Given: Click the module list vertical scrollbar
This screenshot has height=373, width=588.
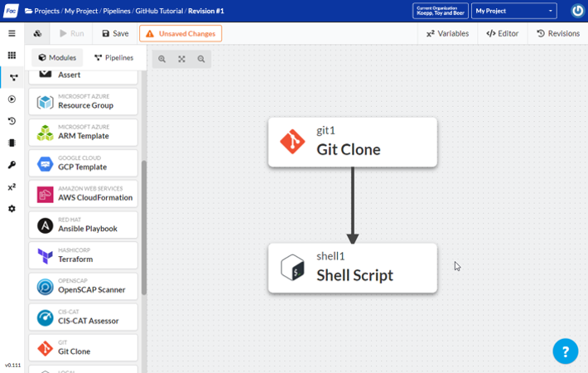Looking at the screenshot, I should point(144,228).
